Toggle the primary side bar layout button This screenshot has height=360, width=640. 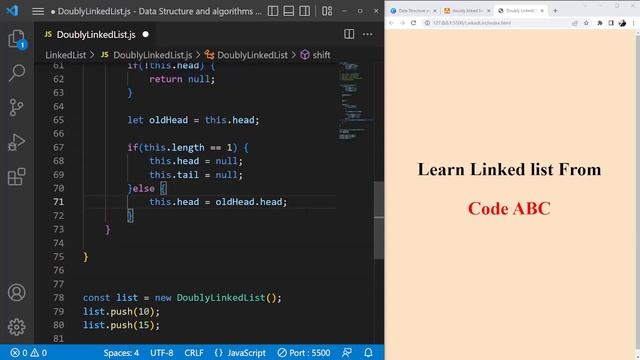[x=273, y=11]
